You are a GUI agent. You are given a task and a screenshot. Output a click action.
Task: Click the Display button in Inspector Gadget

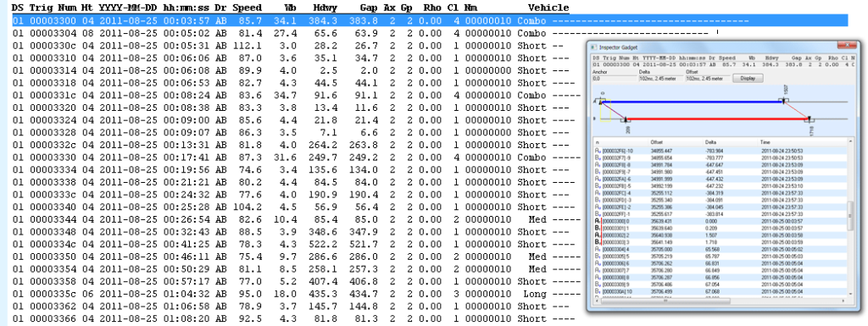tap(748, 79)
